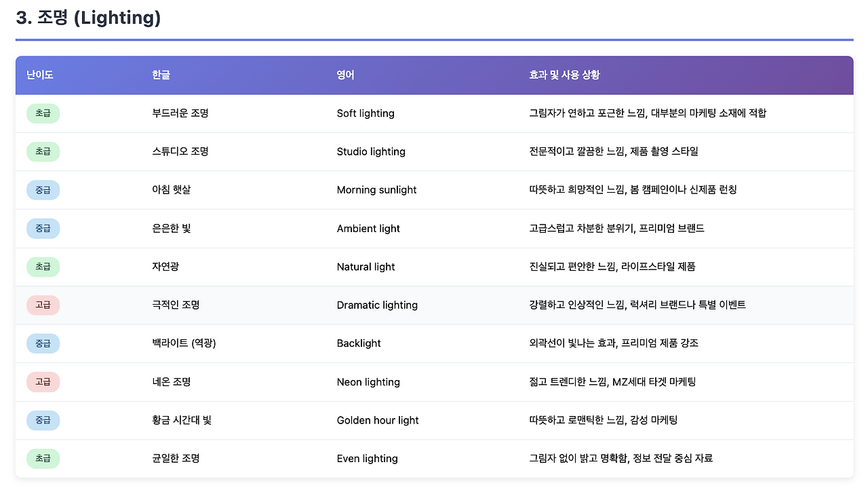Viewport: 868px width, 492px height.
Task: Select the '균일한 조명' cell
Action: (176, 458)
